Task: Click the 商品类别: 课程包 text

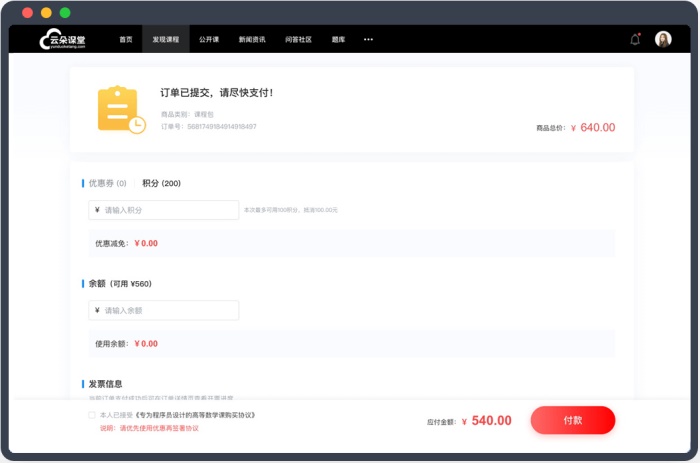Action: click(187, 114)
